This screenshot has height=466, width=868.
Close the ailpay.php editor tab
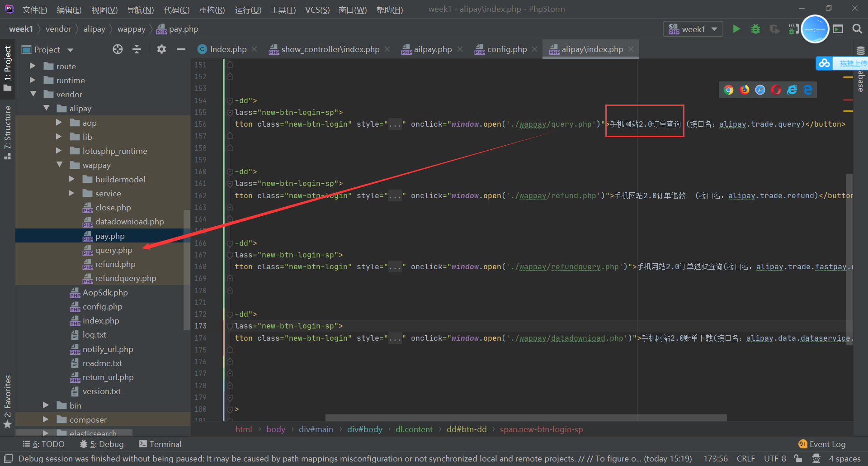point(460,49)
